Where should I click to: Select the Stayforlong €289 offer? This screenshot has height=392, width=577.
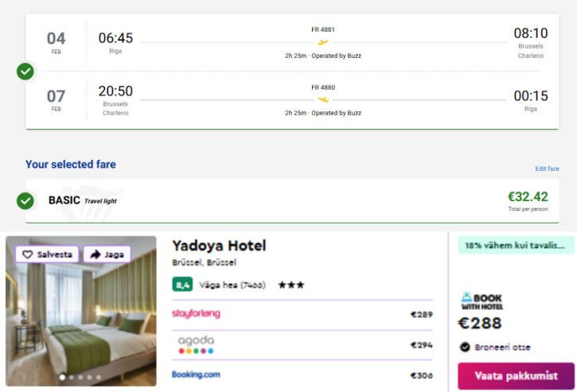302,314
